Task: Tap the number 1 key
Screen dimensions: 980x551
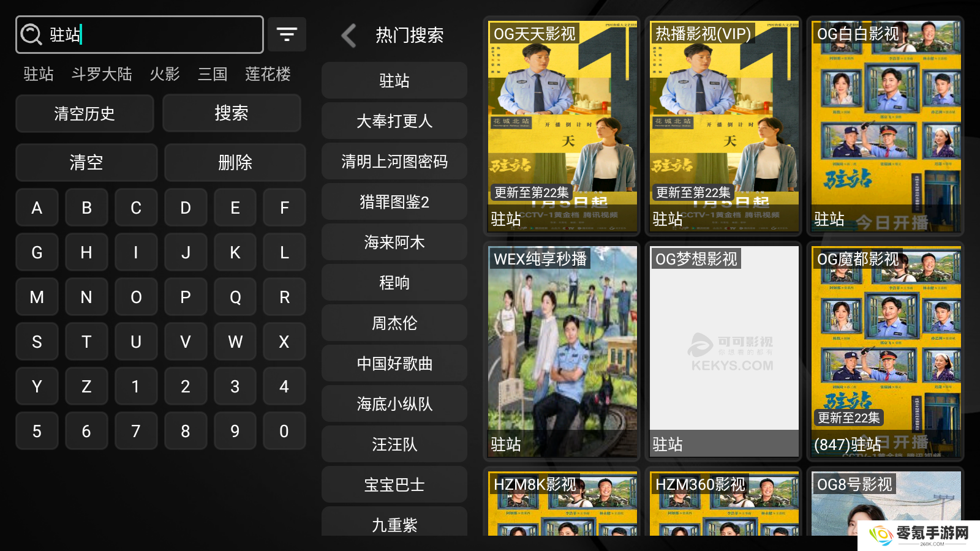Action: pos(136,386)
